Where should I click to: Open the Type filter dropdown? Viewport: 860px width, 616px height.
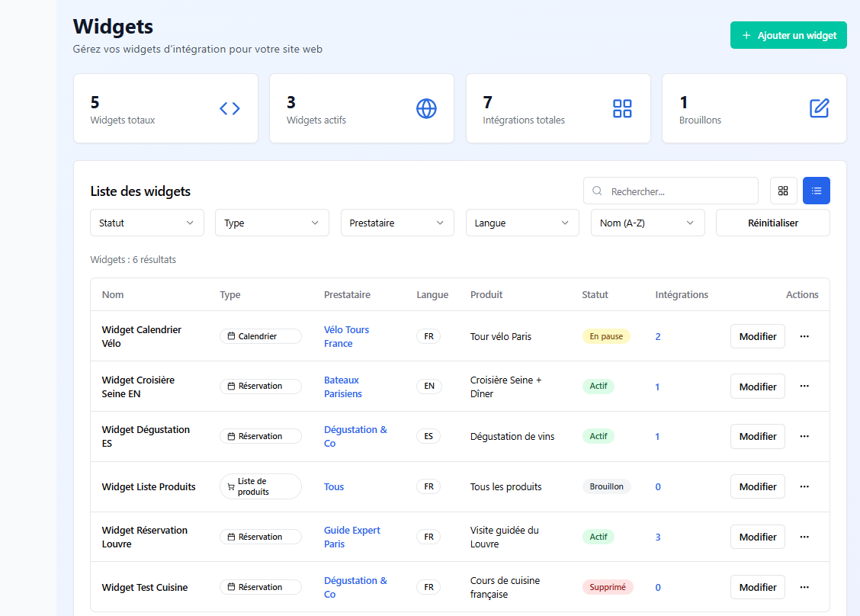pyautogui.click(x=272, y=223)
